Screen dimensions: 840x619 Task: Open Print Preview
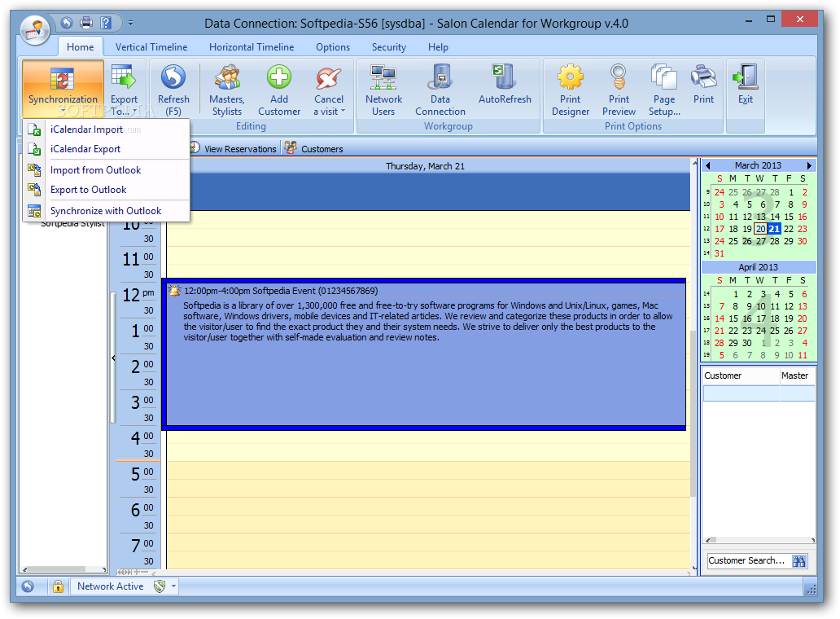tap(619, 89)
